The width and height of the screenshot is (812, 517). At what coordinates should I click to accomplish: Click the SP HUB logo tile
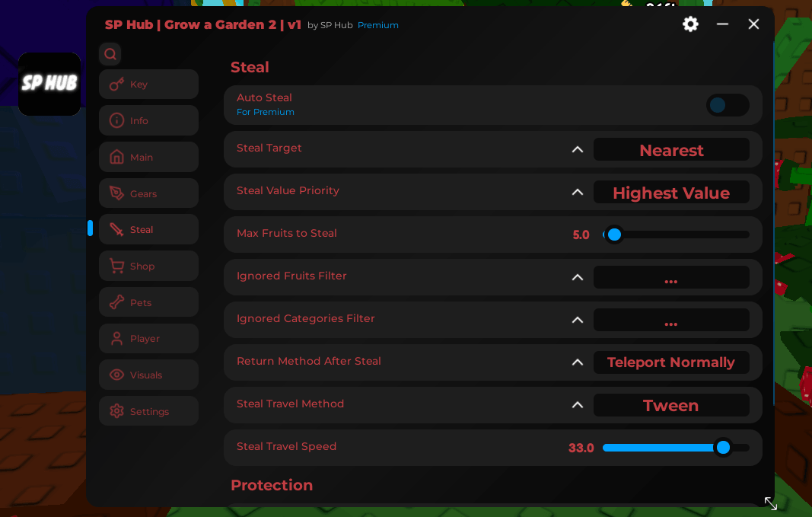click(49, 84)
